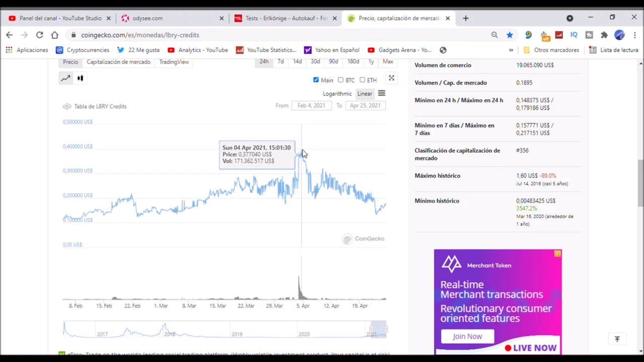The image size is (644, 362).
Task: Click the browser reload icon
Action: [39, 35]
